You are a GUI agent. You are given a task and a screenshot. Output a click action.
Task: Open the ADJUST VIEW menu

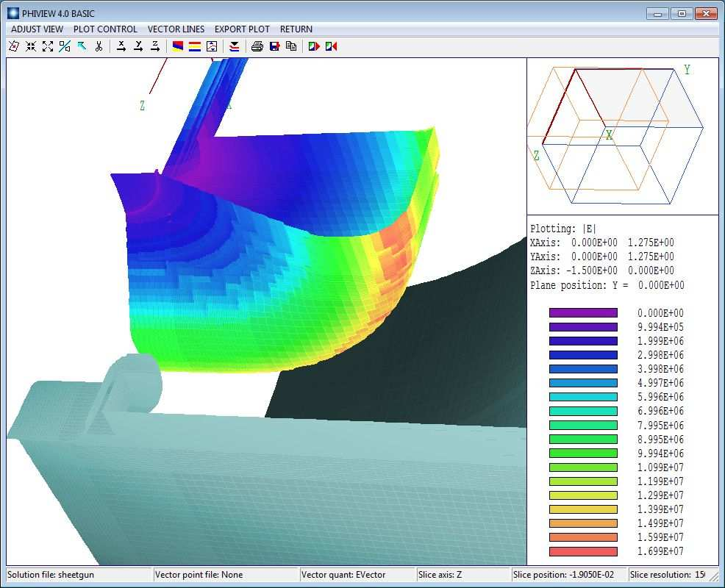pyautogui.click(x=37, y=29)
